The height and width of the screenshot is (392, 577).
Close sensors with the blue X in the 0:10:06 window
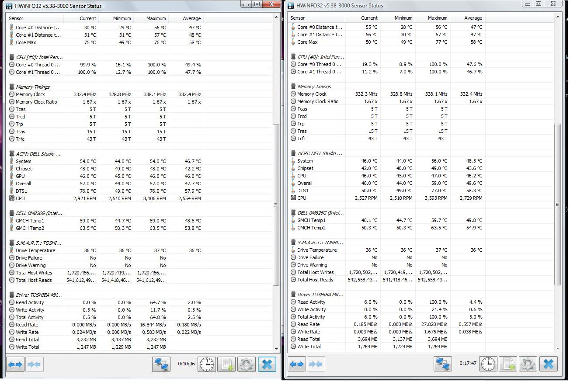(267, 364)
